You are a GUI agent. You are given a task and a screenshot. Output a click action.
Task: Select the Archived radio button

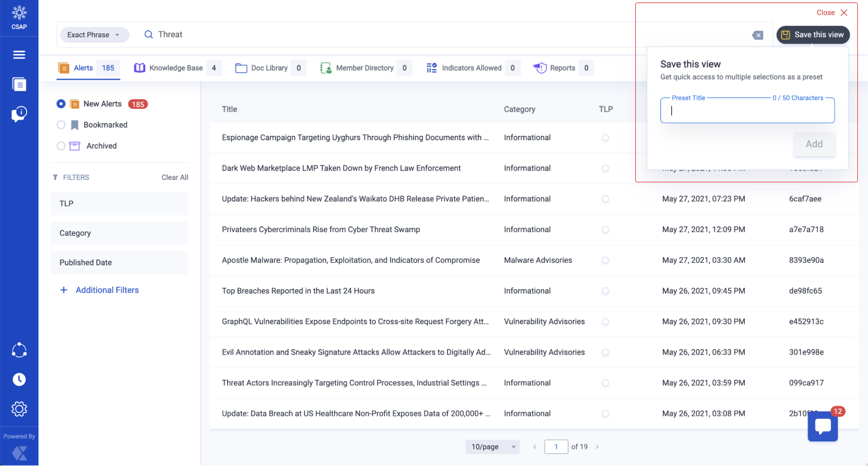(x=61, y=146)
